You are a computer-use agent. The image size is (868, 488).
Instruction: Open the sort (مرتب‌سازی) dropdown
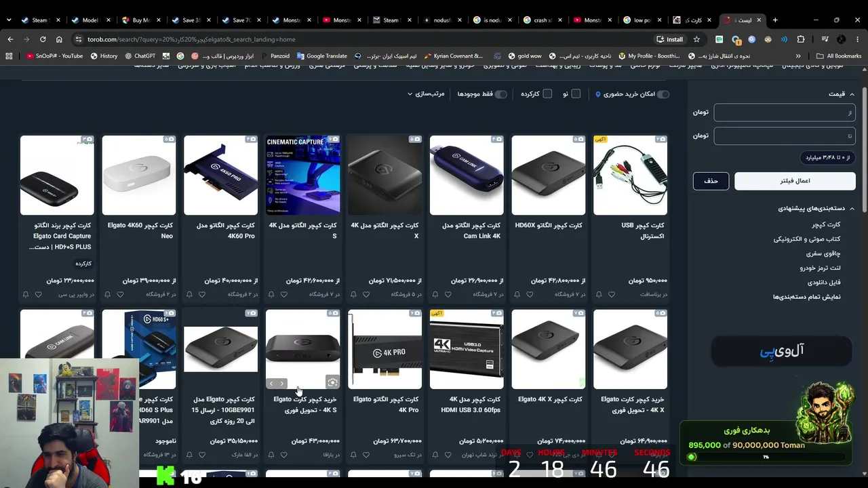pos(426,94)
